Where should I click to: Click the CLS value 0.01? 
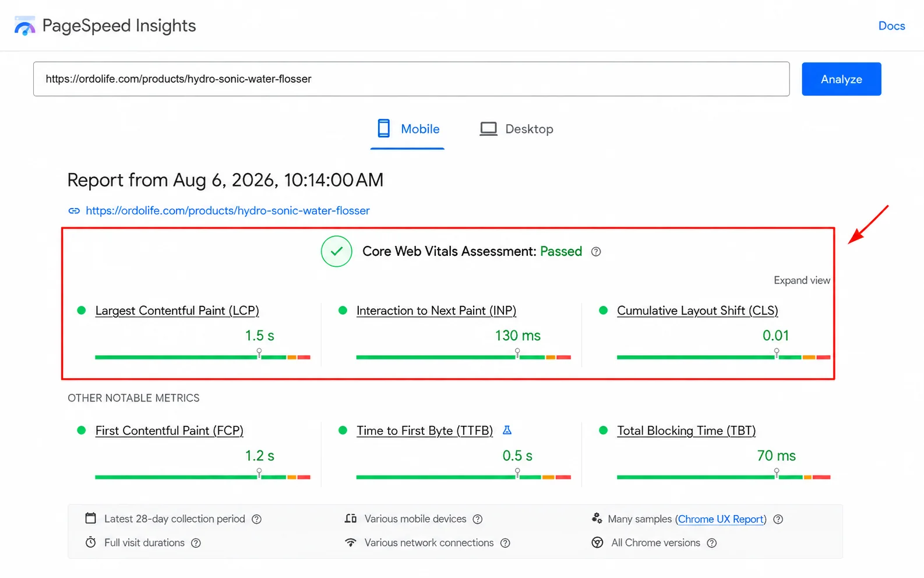click(x=775, y=336)
